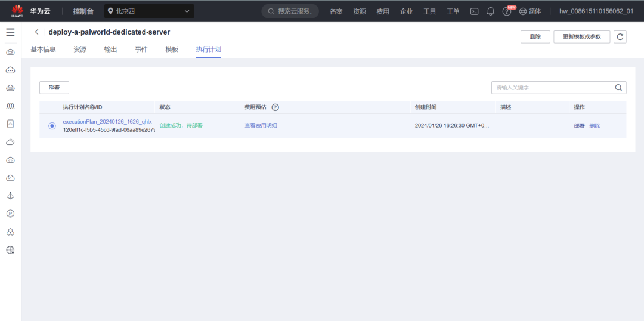
Task: Click the 状态 column header
Action: click(165, 107)
